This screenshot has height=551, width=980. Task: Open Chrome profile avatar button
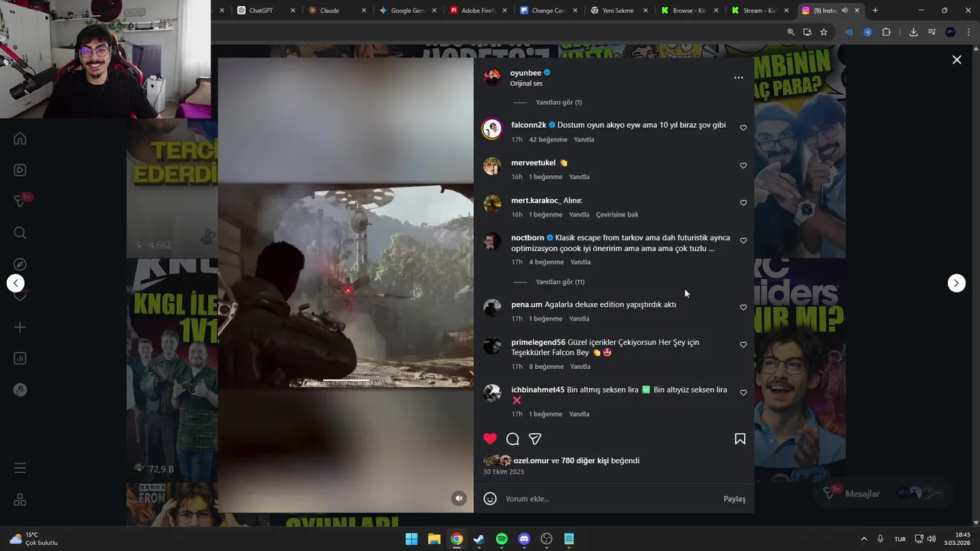950,32
